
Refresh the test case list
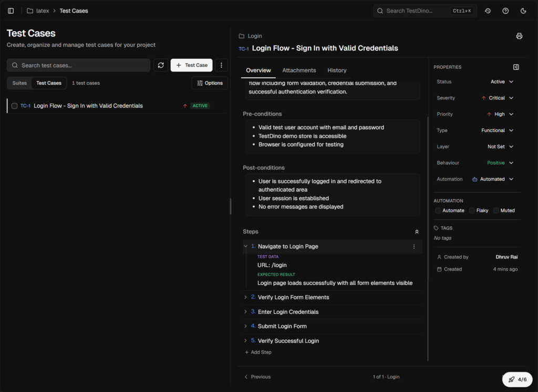(x=161, y=65)
